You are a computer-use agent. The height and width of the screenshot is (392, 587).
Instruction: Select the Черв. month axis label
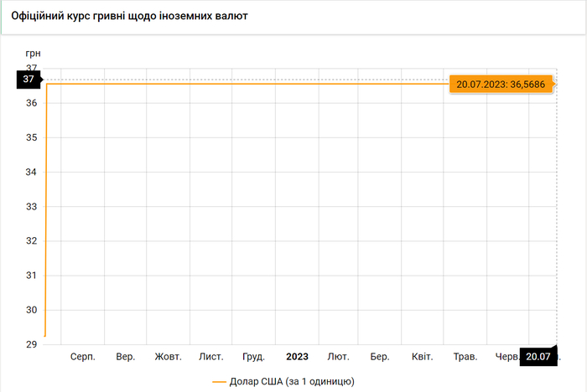506,357
